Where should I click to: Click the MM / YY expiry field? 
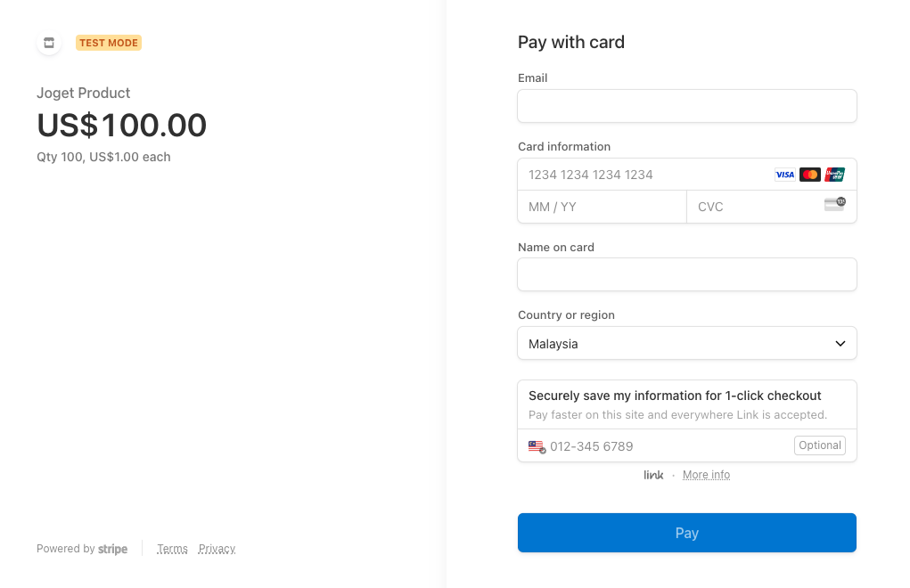pos(602,207)
